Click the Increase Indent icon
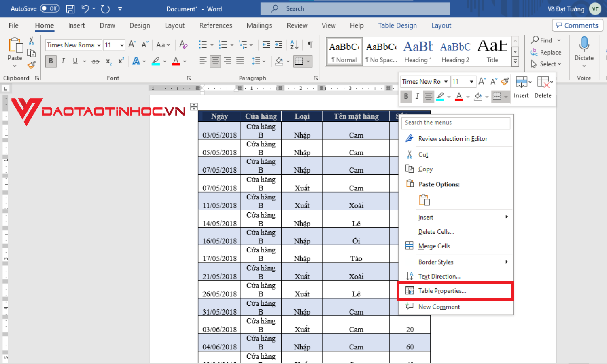607x364 pixels. coord(278,44)
